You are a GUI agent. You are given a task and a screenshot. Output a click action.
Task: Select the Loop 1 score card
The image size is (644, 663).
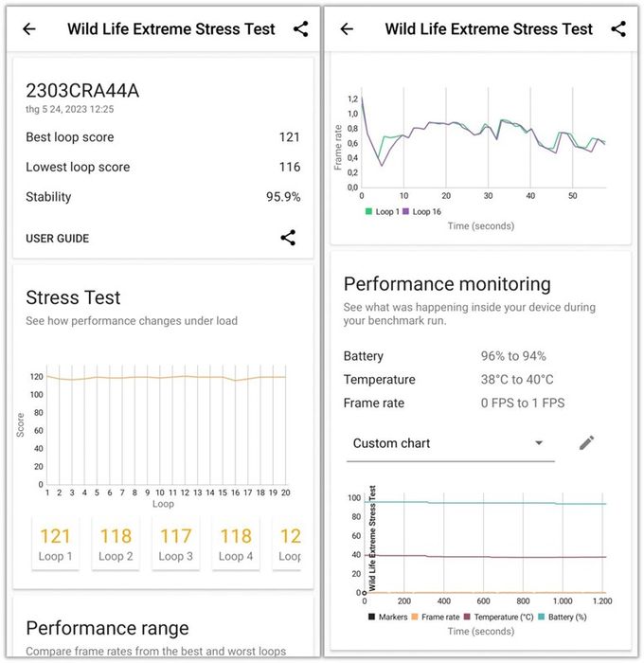(x=56, y=544)
